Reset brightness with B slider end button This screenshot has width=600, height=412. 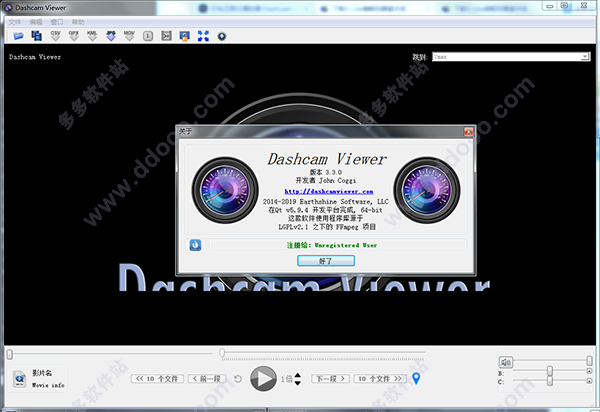(589, 371)
